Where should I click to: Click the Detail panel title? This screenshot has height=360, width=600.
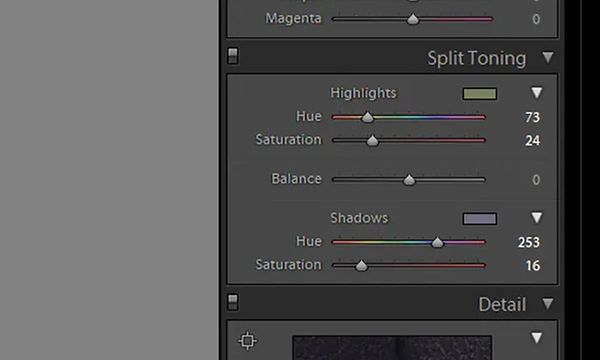(502, 305)
